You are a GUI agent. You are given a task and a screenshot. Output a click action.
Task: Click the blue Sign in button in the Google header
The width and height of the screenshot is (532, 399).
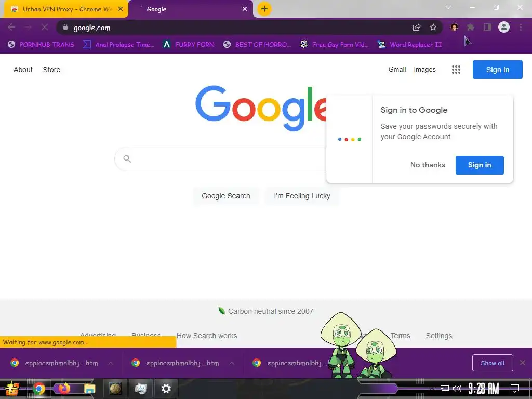point(497,70)
